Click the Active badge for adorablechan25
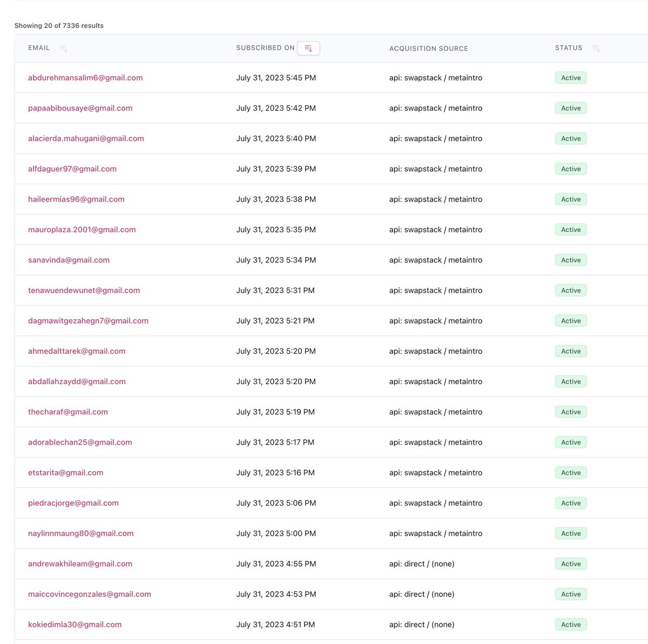648x644 pixels. [x=571, y=442]
